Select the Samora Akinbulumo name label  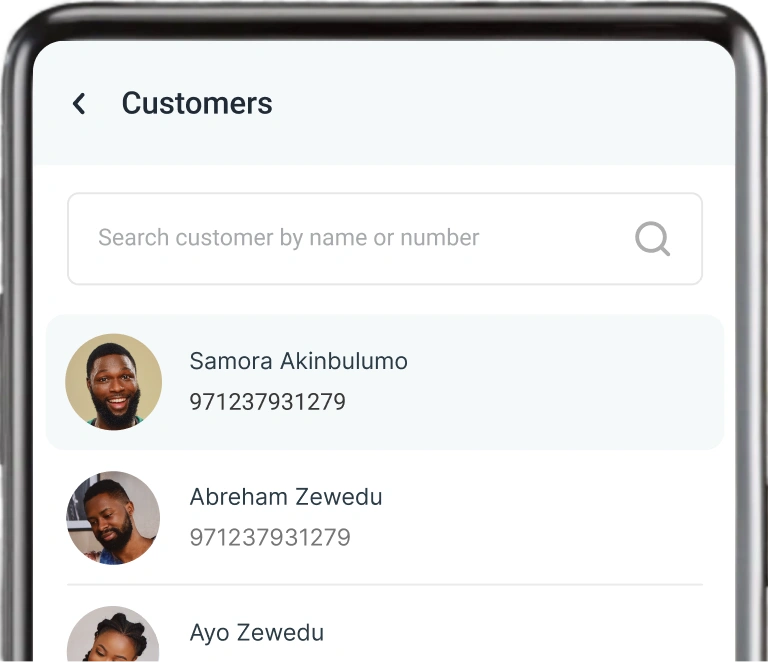pyautogui.click(x=298, y=361)
